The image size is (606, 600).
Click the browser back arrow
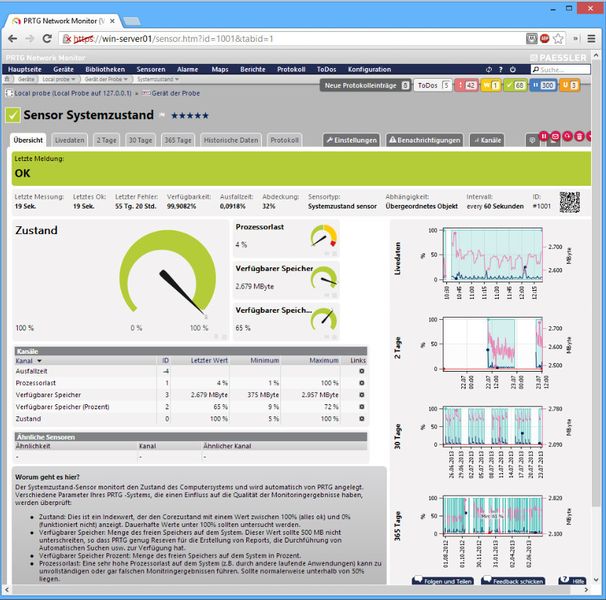coord(13,39)
